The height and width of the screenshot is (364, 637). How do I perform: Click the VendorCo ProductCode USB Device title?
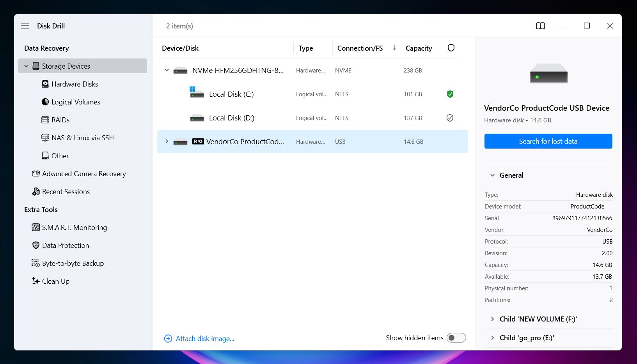pos(547,108)
